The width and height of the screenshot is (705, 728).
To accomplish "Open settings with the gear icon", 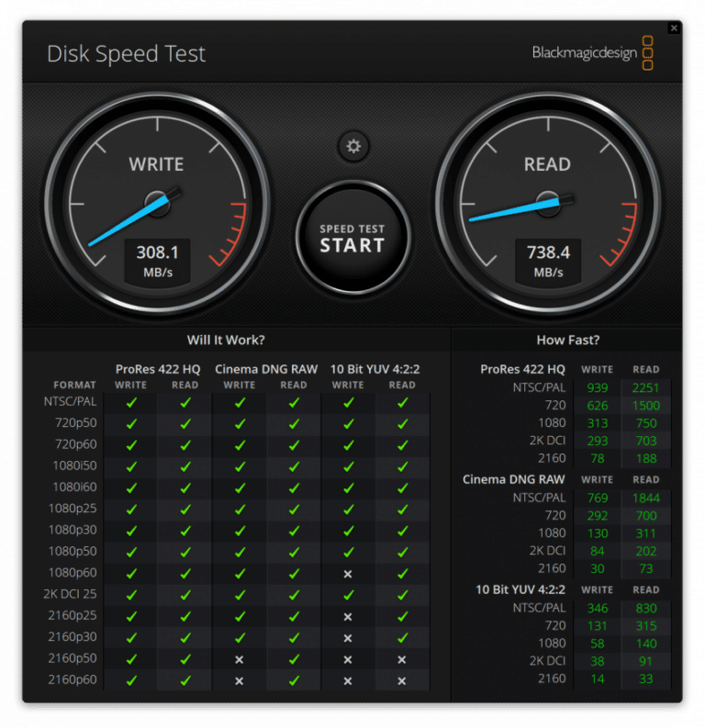I will [353, 146].
